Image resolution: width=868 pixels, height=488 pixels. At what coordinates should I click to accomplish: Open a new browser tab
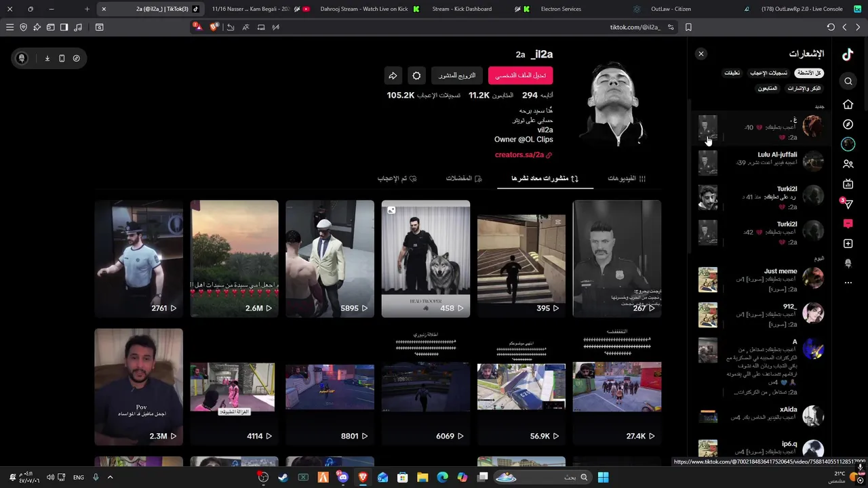[x=87, y=9]
